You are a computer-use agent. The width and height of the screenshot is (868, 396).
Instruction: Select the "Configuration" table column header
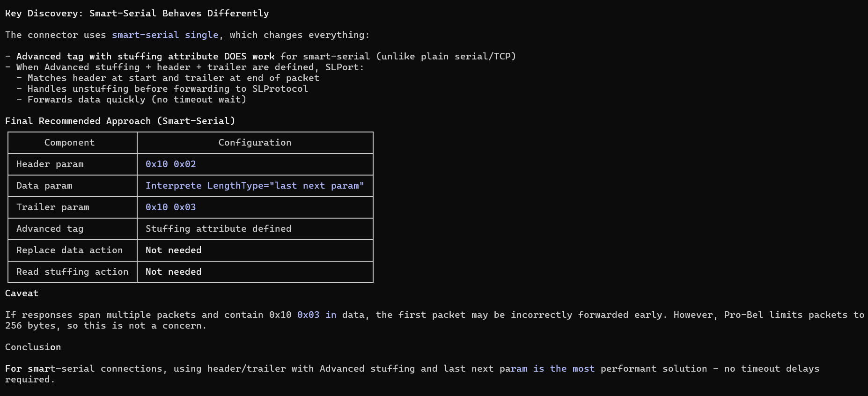click(x=255, y=143)
